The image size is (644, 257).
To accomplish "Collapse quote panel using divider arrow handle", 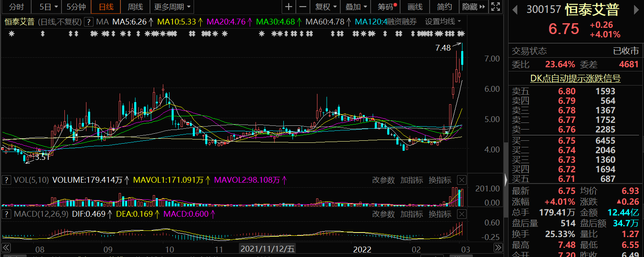I will click(x=506, y=179).
